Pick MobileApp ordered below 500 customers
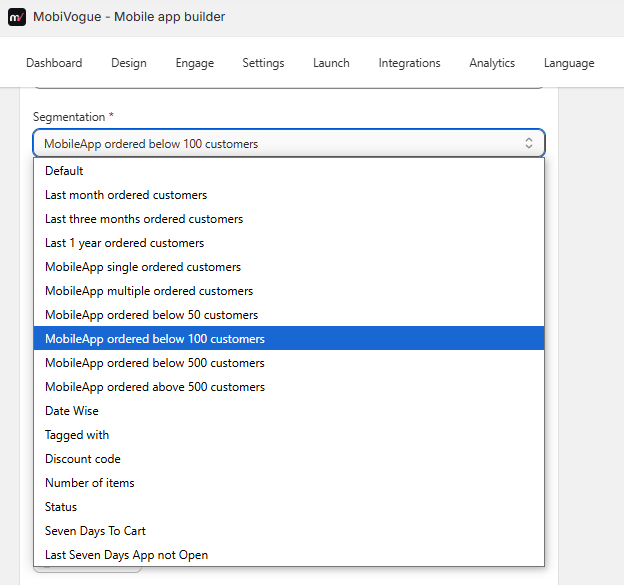Viewport: 624px width, 585px height. 289,363
